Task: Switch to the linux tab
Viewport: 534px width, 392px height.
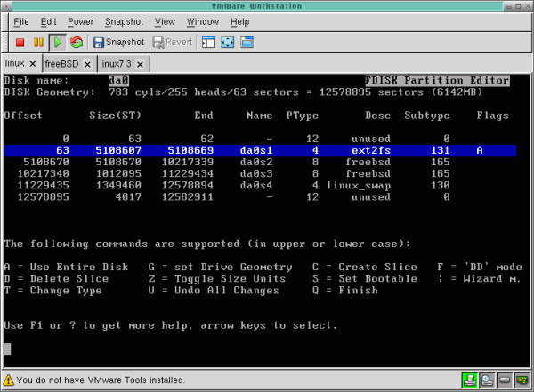Action: coord(14,64)
